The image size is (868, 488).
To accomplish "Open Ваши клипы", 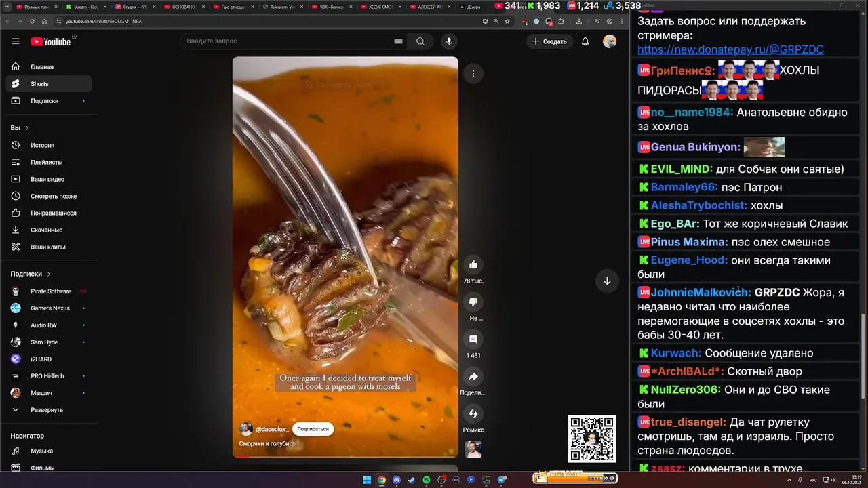I will click(x=48, y=247).
